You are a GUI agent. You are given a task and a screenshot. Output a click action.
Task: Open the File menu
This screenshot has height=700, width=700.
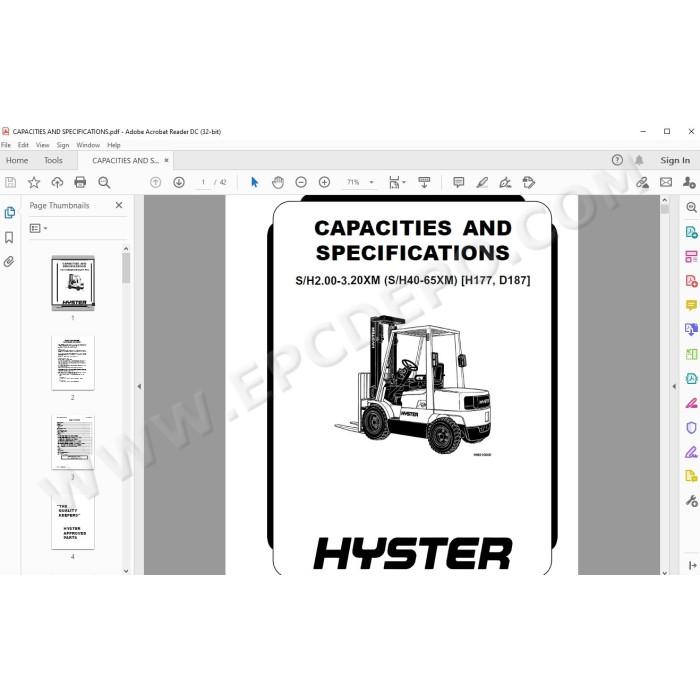pyautogui.click(x=6, y=145)
